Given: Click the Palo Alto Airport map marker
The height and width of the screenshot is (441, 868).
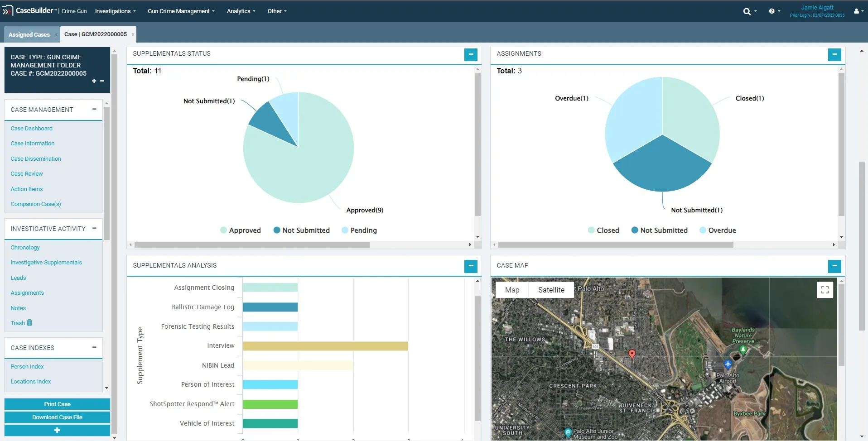Looking at the screenshot, I should tap(728, 364).
